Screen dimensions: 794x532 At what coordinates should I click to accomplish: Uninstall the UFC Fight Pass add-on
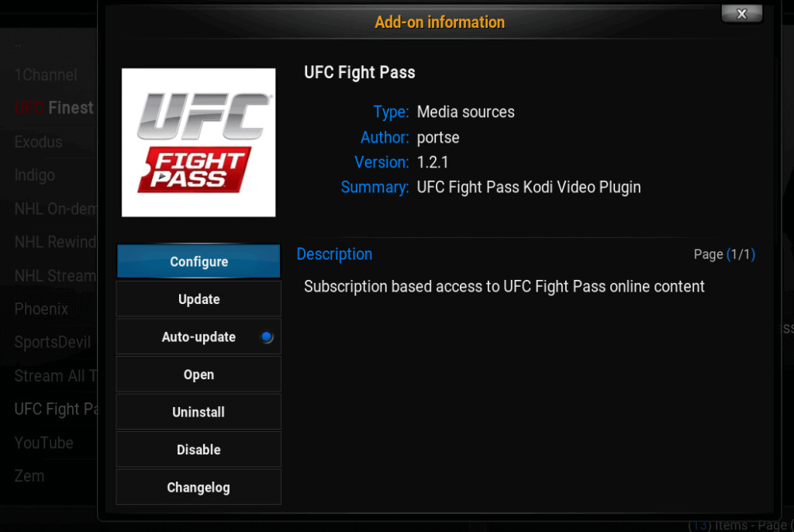198,412
